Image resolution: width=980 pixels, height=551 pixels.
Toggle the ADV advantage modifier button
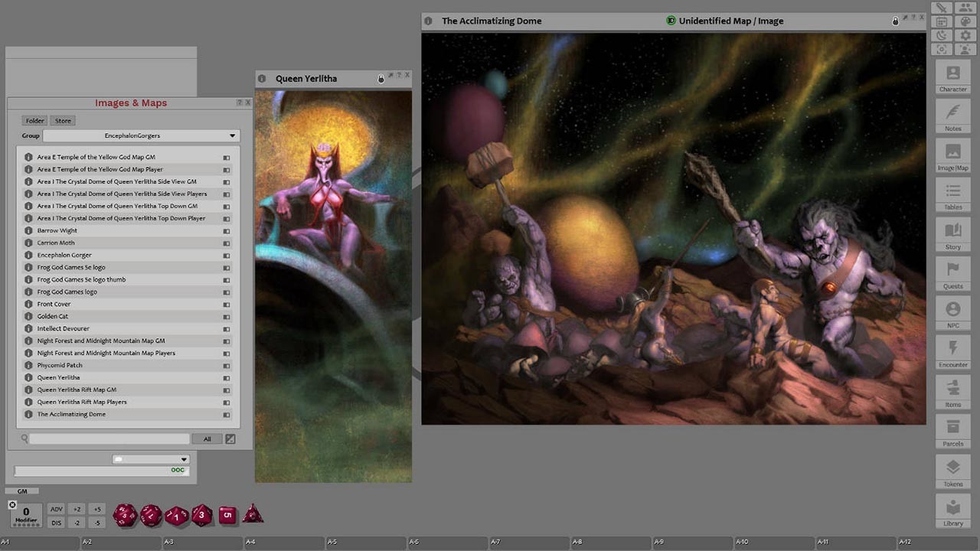[57, 509]
